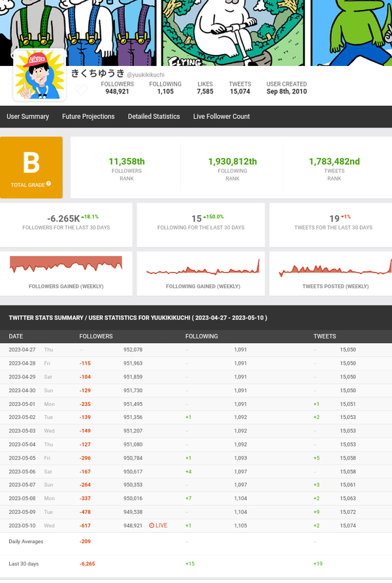Click the -617 follower change value
The height and width of the screenshot is (583, 392).
tap(85, 525)
